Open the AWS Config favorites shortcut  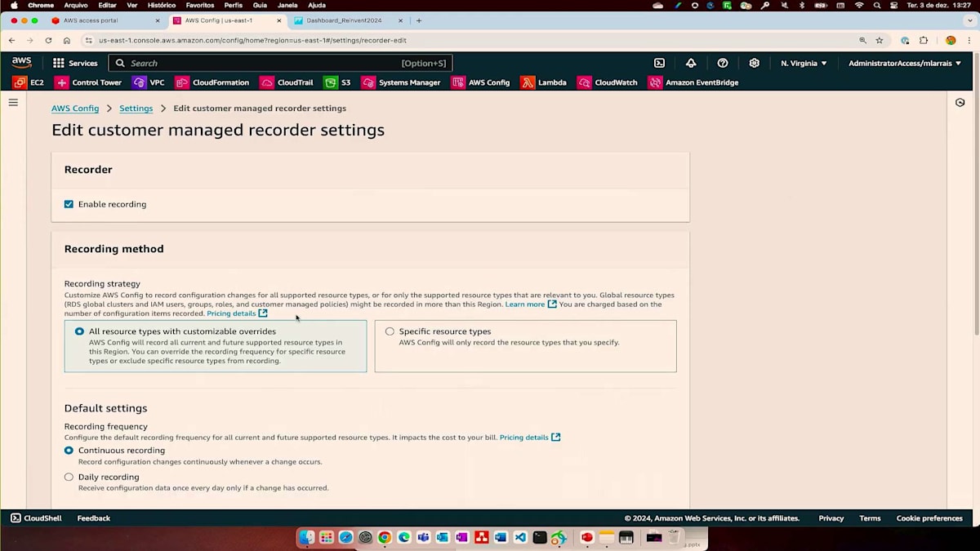481,82
